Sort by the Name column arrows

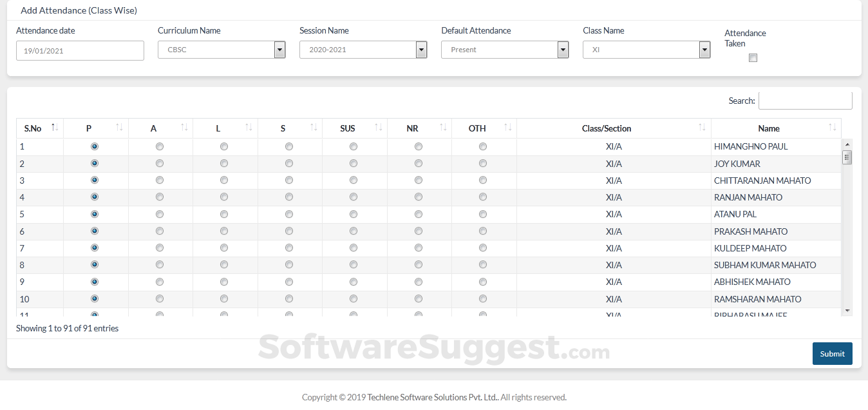[x=833, y=128]
